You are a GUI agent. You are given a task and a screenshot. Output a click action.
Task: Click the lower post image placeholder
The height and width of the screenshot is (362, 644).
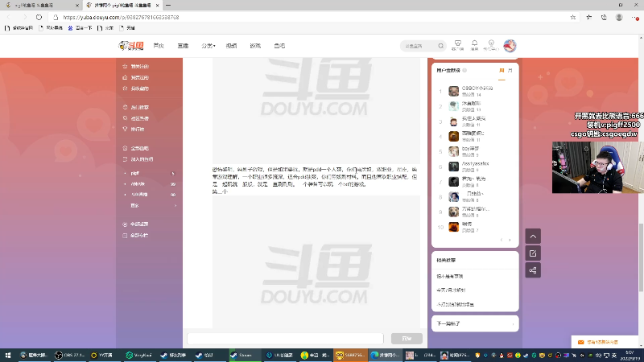pos(316,262)
